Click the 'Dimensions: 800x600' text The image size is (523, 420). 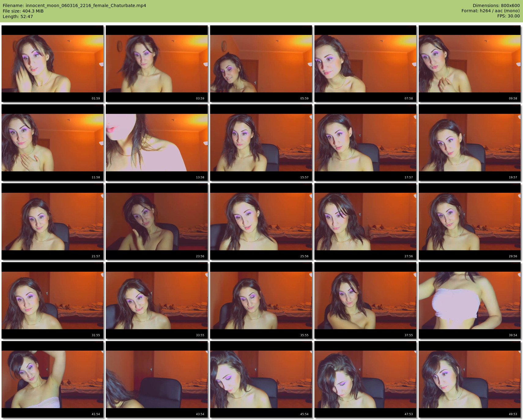(496, 6)
